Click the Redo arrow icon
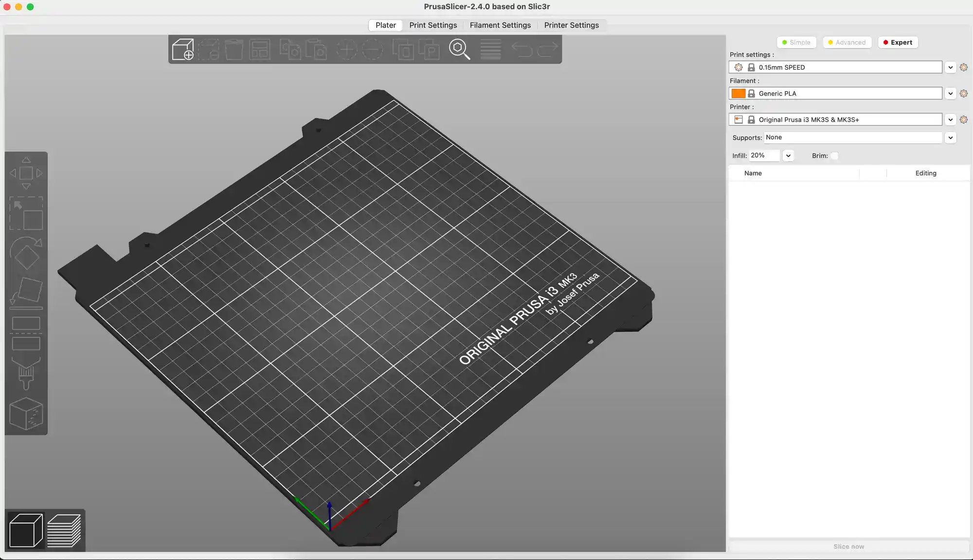Screen dimensions: 973x560 [547, 49]
